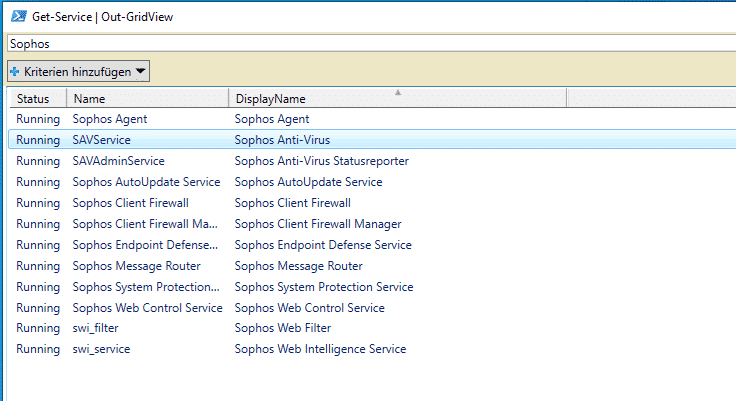Sort by the Status column header
Screen dimensions: 736x401
click(38, 99)
